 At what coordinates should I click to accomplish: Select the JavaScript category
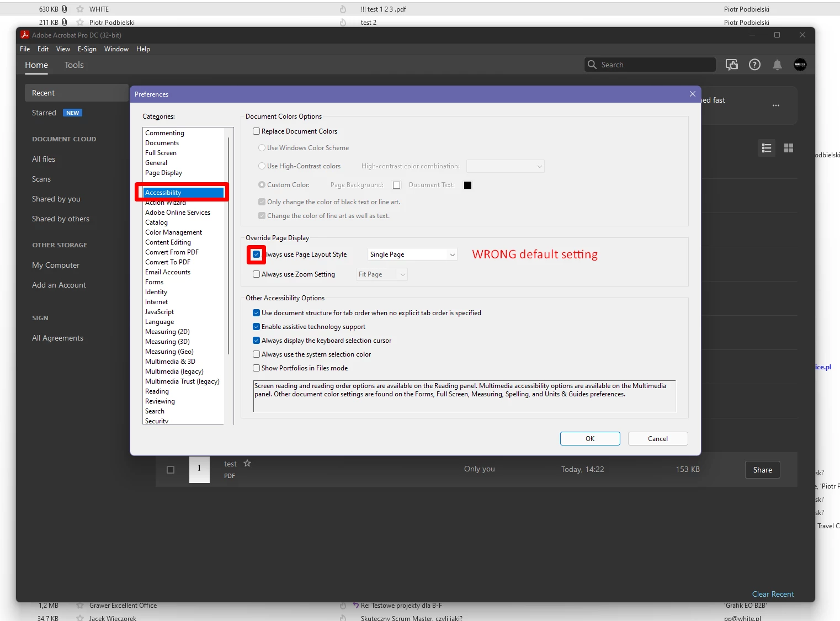point(160,312)
